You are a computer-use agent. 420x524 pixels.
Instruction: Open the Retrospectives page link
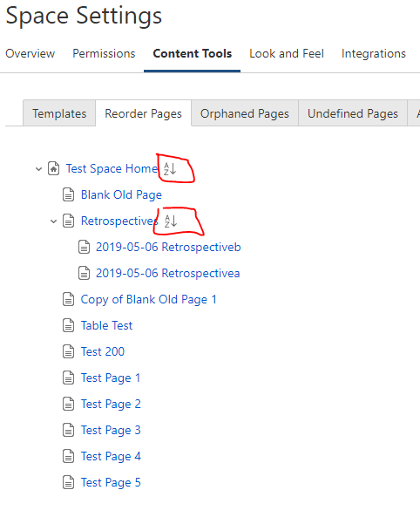pyautogui.click(x=119, y=221)
